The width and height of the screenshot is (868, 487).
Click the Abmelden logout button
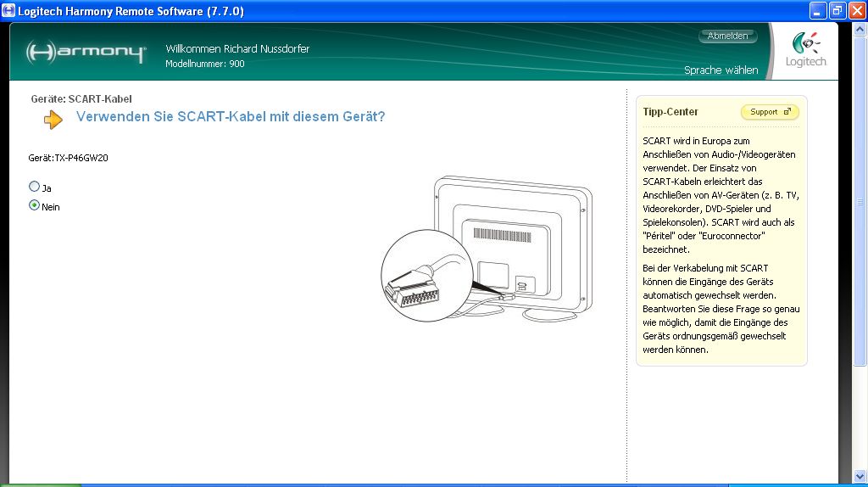pyautogui.click(x=727, y=36)
